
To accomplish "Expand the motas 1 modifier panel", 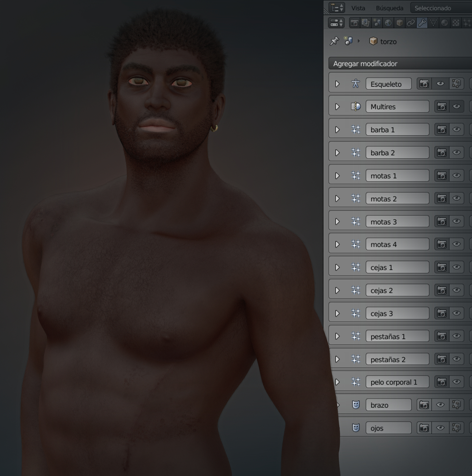I will [x=337, y=176].
